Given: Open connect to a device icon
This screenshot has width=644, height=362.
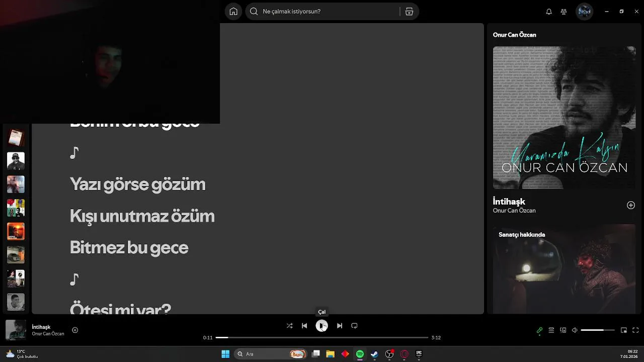Looking at the screenshot, I should click(563, 330).
